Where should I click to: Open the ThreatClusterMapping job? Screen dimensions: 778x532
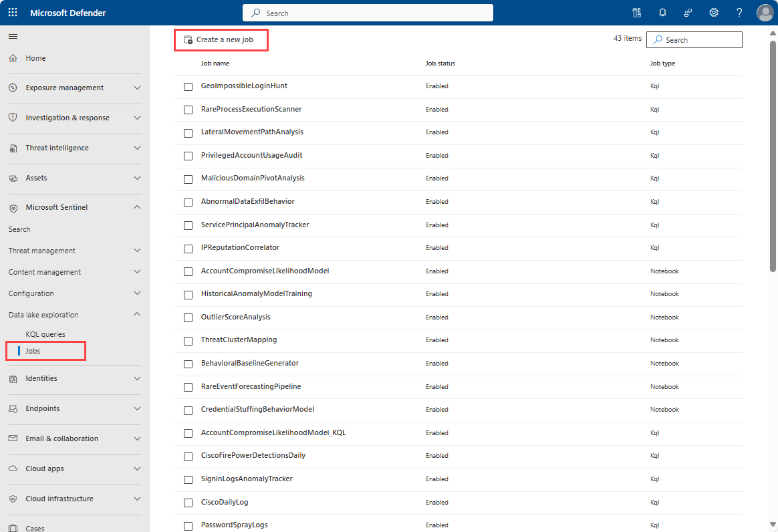click(239, 340)
